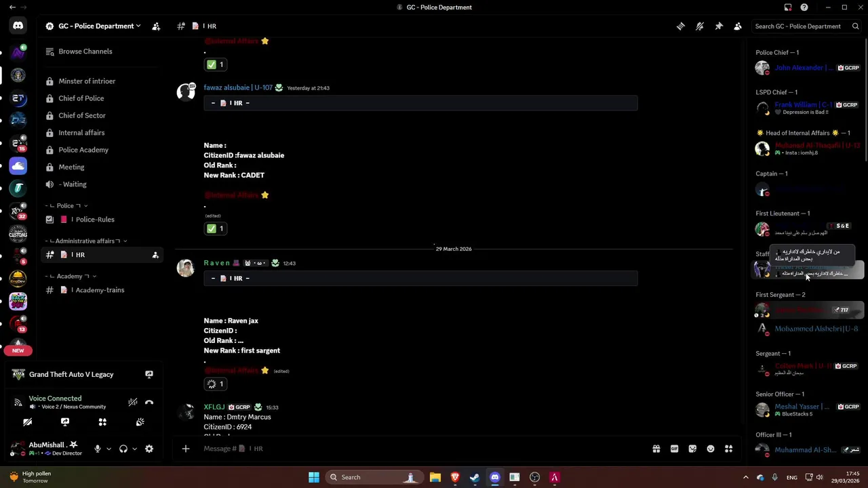868x488 pixels.
Task: Open the Meeting channel
Action: pos(71,167)
